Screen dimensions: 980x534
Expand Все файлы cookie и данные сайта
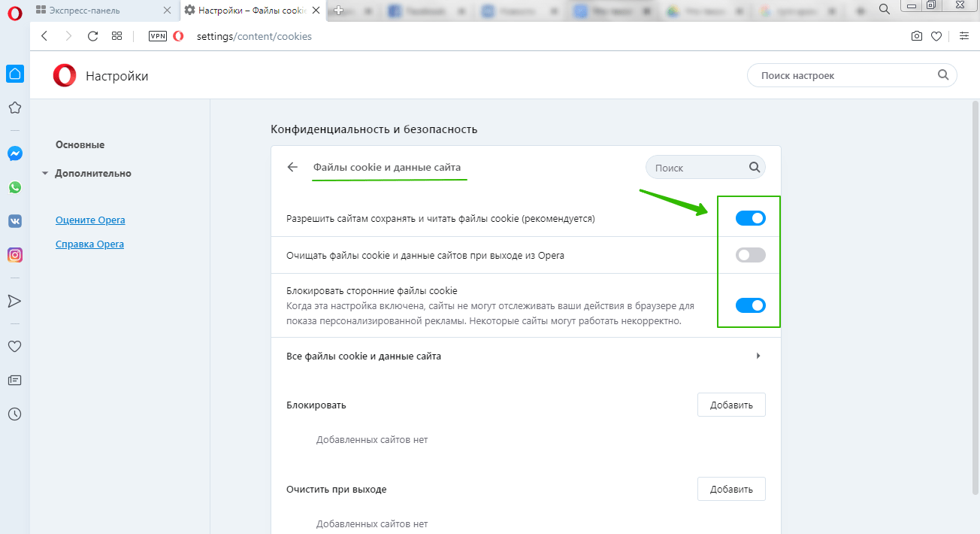click(x=525, y=356)
